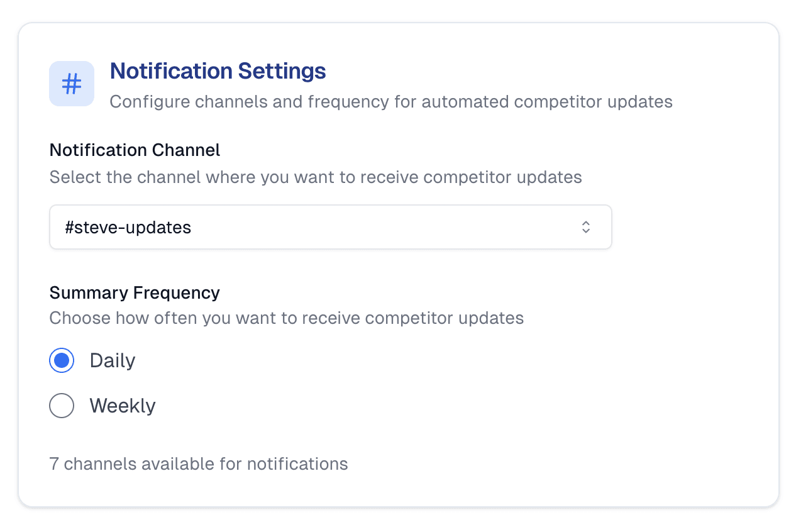Click the "7 channels available for notifications" text
Viewport: 796px width, 532px height.
199,464
